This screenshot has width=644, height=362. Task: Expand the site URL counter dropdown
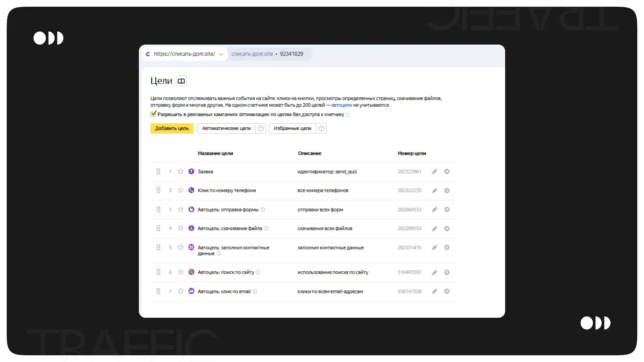[x=221, y=54]
